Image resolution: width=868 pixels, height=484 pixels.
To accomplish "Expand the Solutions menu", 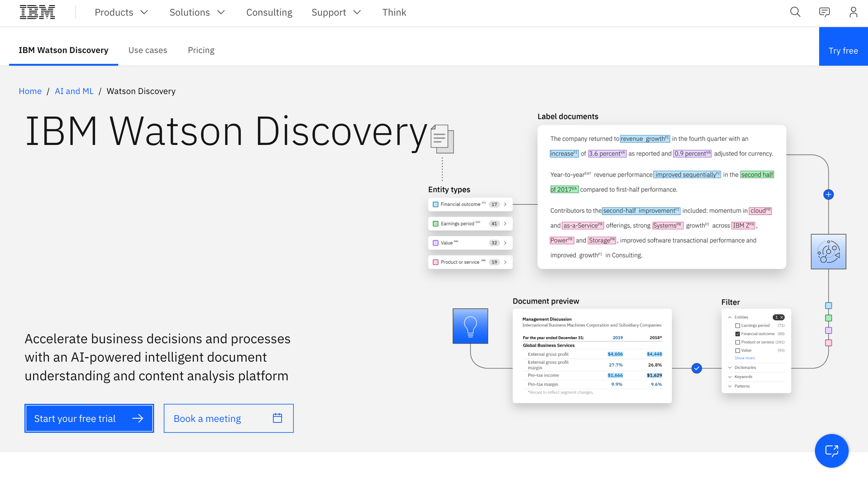I will pyautogui.click(x=197, y=13).
